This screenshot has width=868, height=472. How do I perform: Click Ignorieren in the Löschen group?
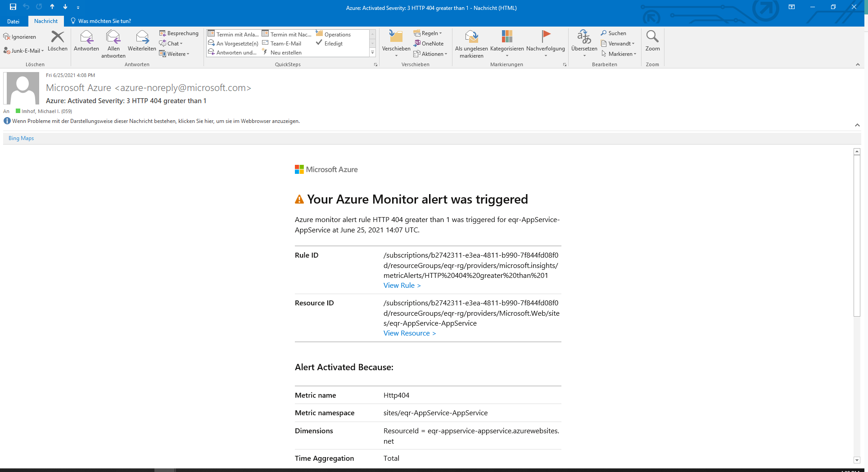[20, 37]
